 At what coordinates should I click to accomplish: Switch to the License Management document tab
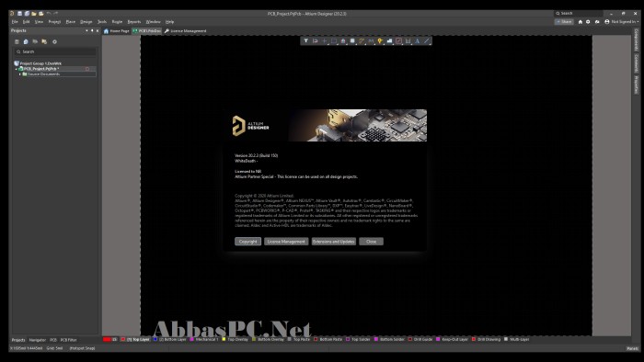coord(185,31)
